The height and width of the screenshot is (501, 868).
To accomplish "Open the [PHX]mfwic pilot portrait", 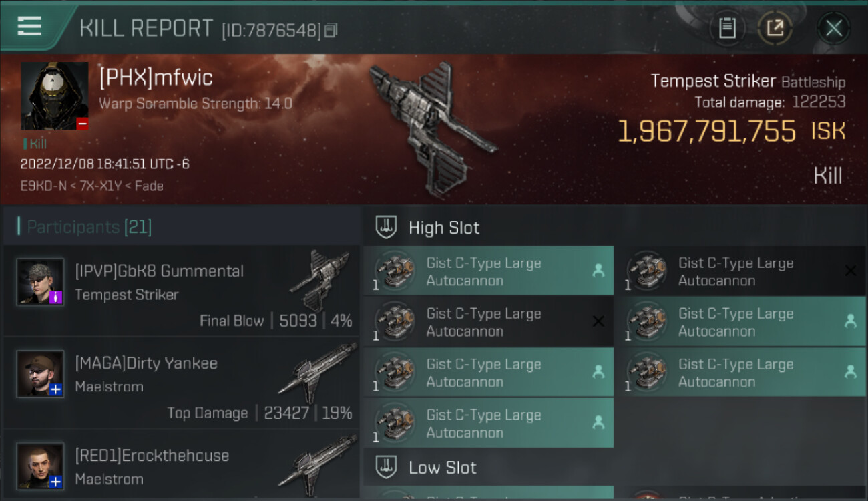I will pyautogui.click(x=55, y=96).
